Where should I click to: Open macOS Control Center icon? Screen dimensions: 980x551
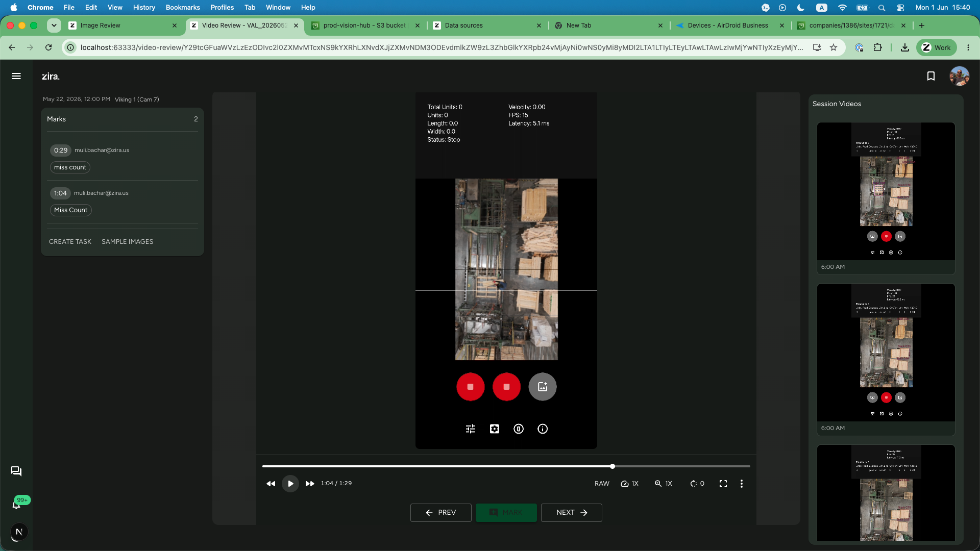pyautogui.click(x=900, y=7)
